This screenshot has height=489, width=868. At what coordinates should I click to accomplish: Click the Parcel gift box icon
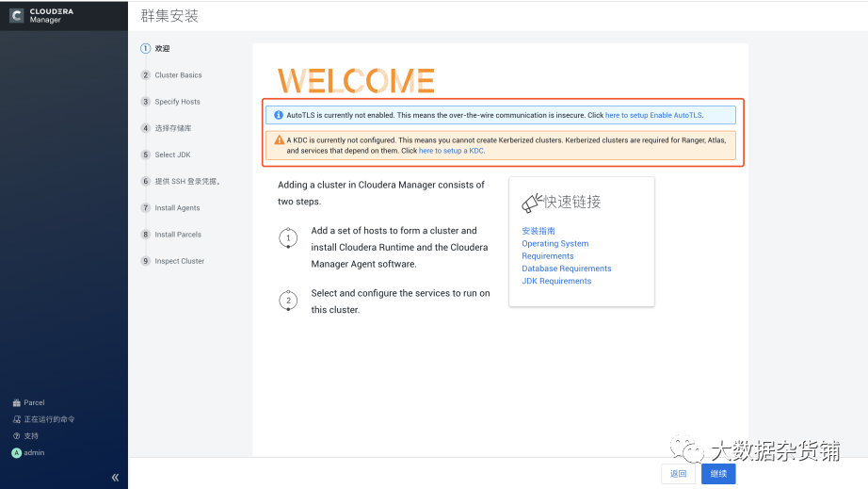(17, 402)
